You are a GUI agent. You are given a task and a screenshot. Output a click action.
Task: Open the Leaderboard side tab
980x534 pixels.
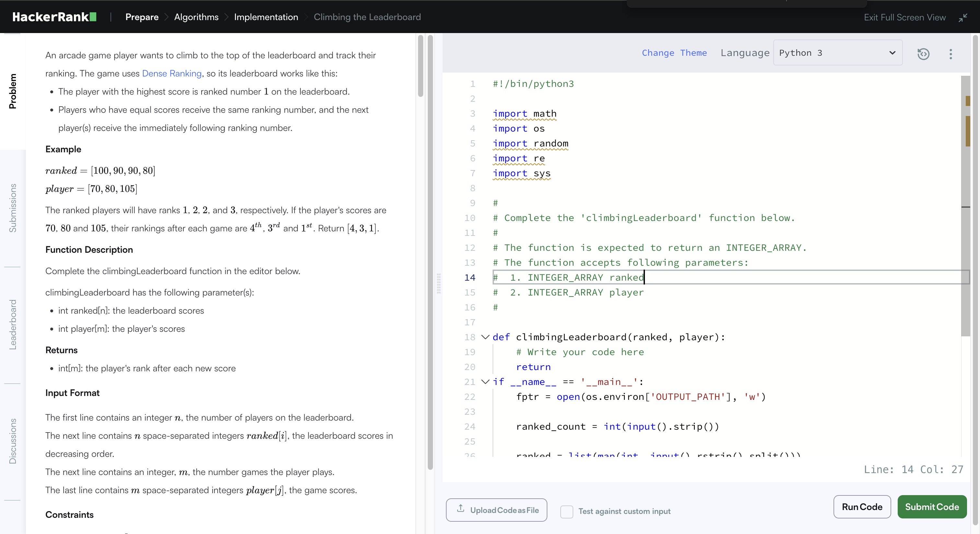[x=13, y=324]
